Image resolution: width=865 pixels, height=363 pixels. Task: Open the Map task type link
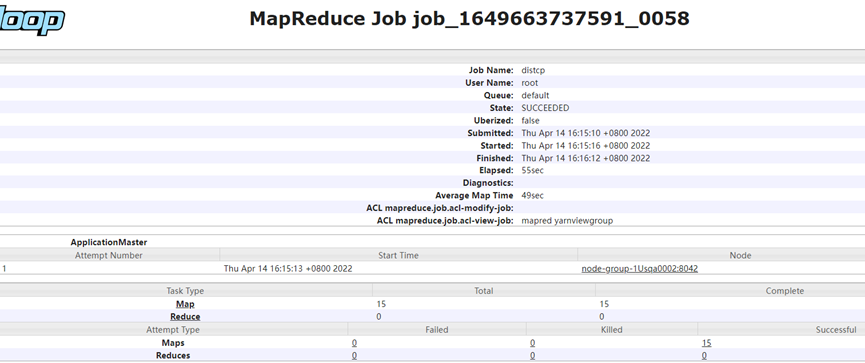pos(185,304)
